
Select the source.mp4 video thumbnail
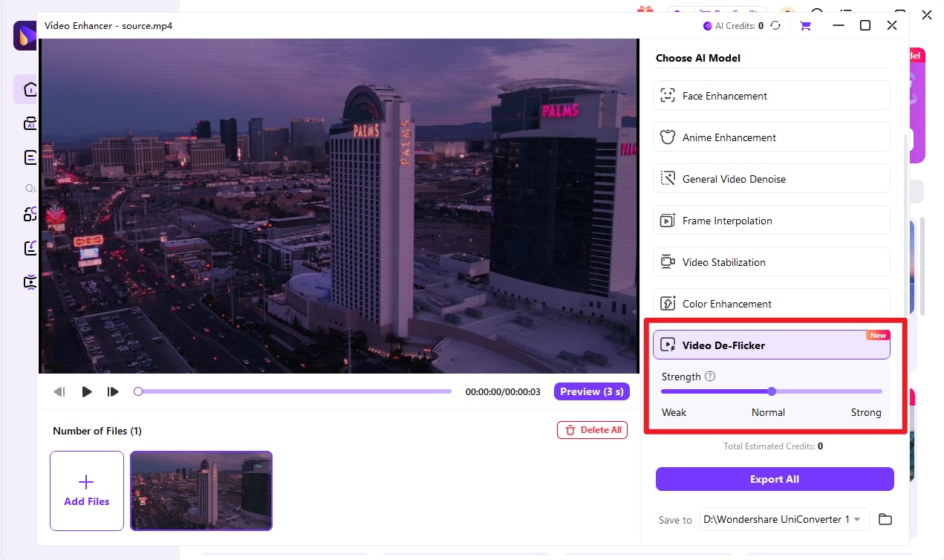[x=201, y=491]
